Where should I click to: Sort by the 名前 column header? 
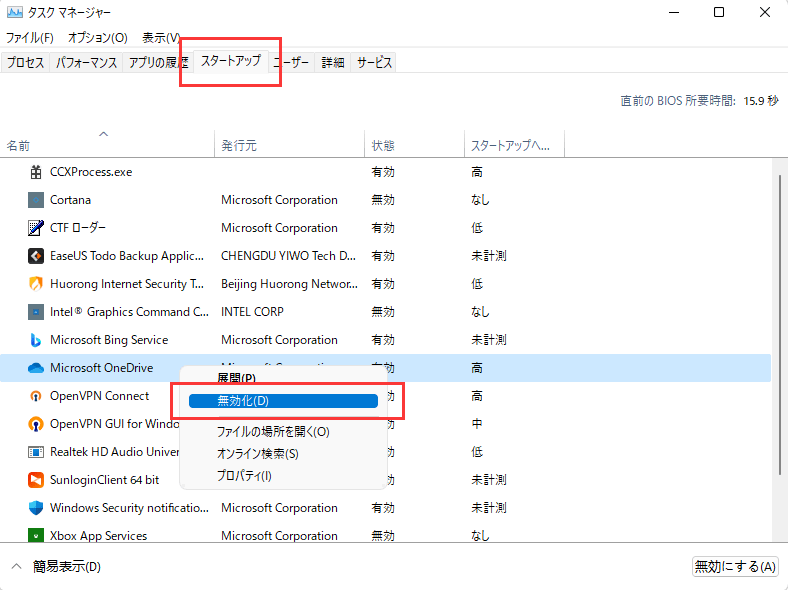[107, 144]
